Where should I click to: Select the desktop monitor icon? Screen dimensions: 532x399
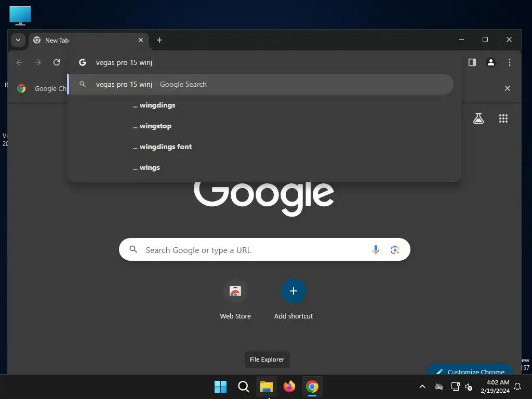[x=20, y=16]
